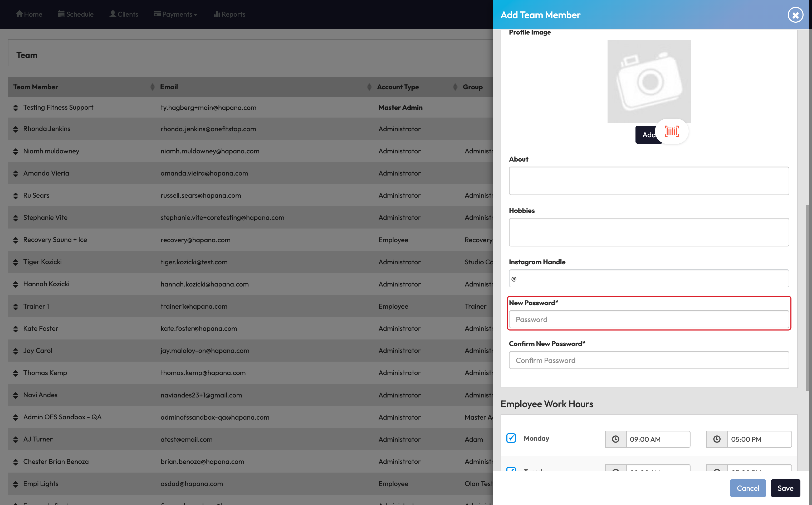
Task: Sort by Team Member column arrows
Action: 152,87
